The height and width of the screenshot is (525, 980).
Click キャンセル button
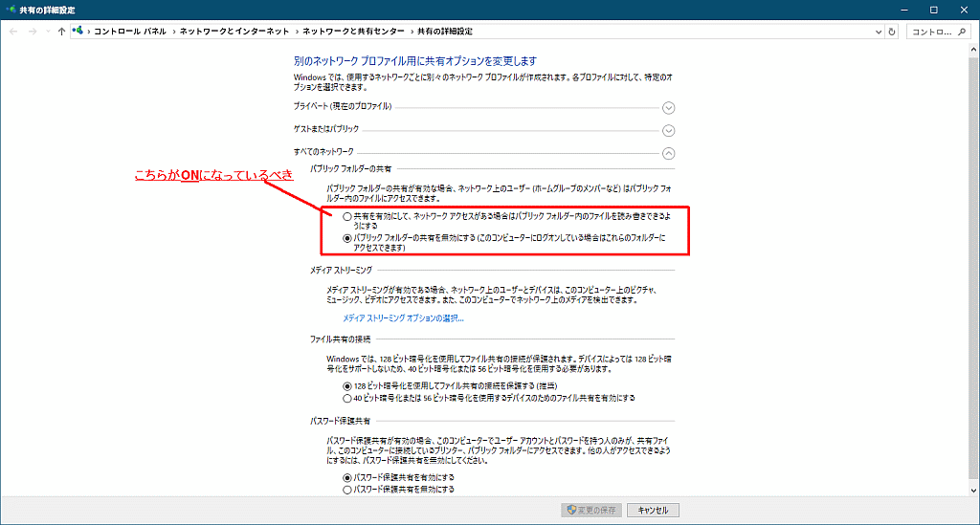tap(653, 510)
